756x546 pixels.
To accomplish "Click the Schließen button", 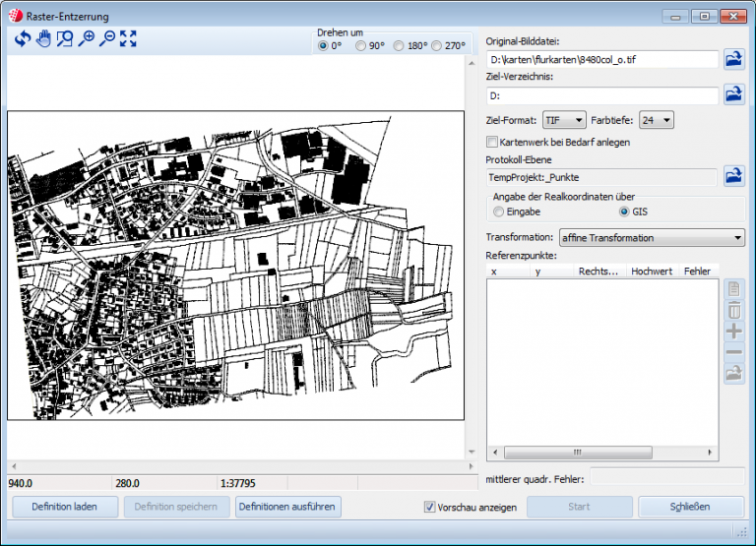I will tap(690, 507).
